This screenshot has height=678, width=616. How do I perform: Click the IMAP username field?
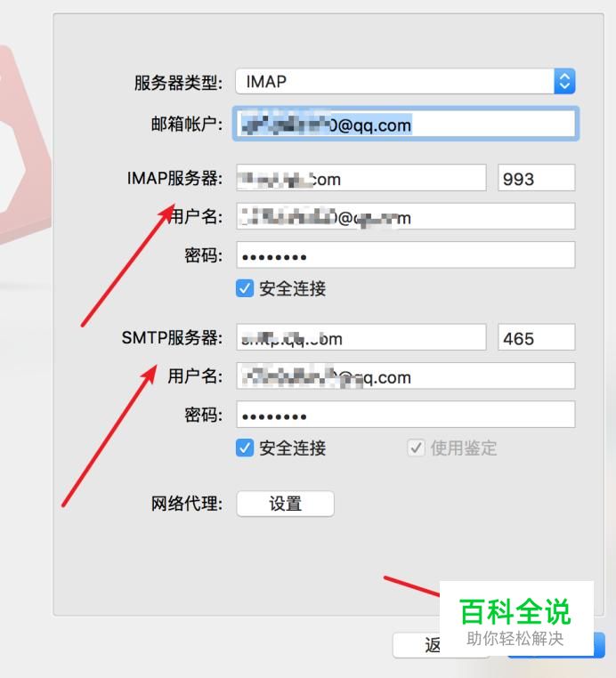pyautogui.click(x=406, y=216)
